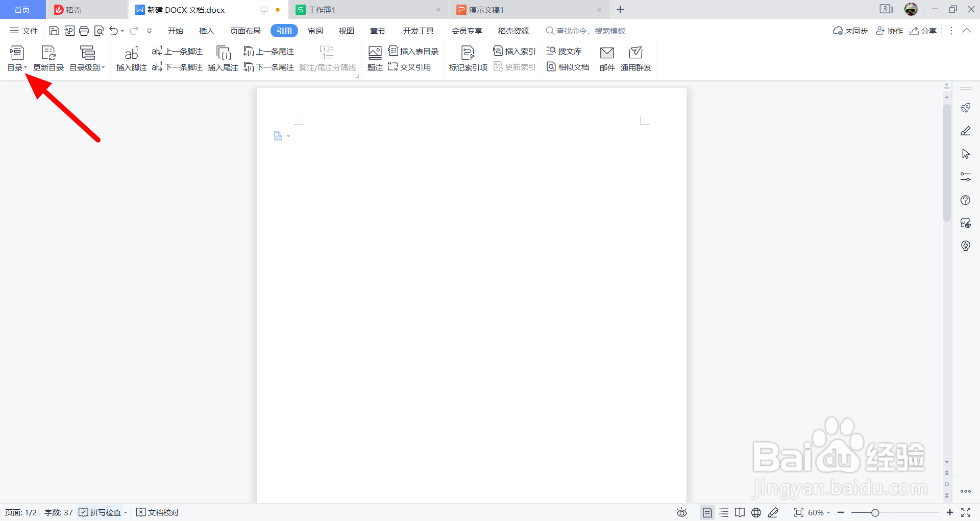Switch to 演示文稿1 presentation tab
This screenshot has height=521, width=980.
529,10
